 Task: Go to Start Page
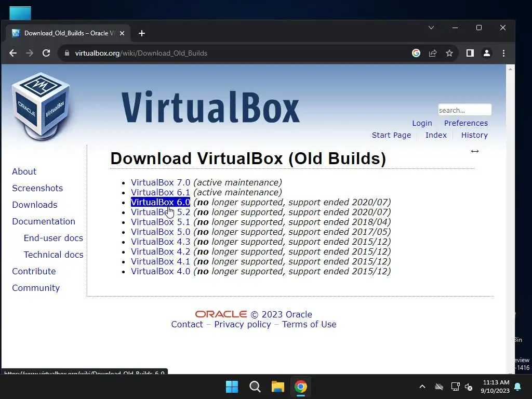[x=391, y=135]
